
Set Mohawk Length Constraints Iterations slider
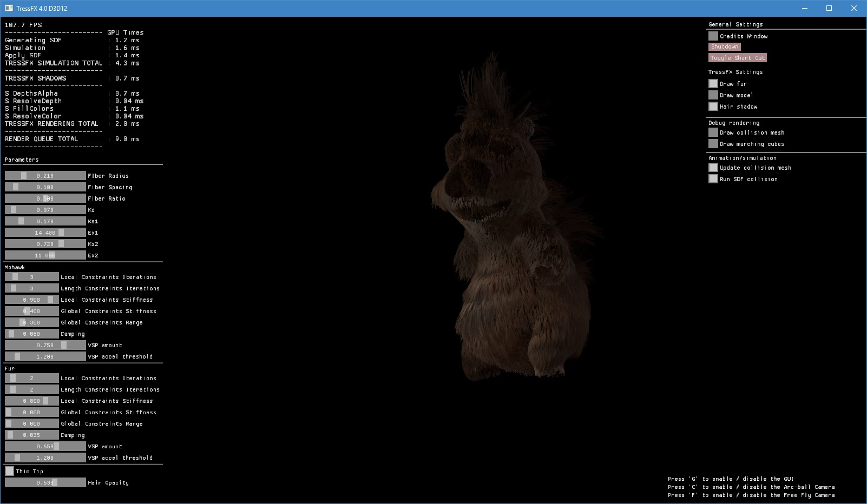32,288
